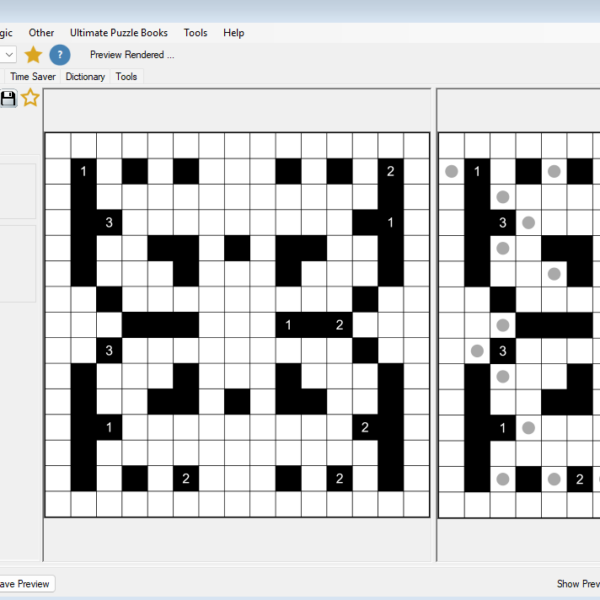Click the black cell numbered 3 in row four
The image size is (600, 600).
pyautogui.click(x=109, y=222)
